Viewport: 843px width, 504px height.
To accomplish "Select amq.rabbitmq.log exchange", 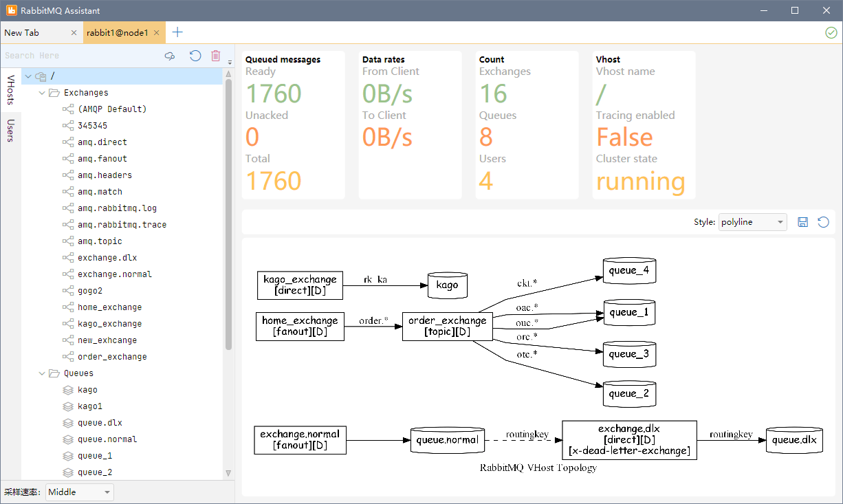I will [117, 208].
